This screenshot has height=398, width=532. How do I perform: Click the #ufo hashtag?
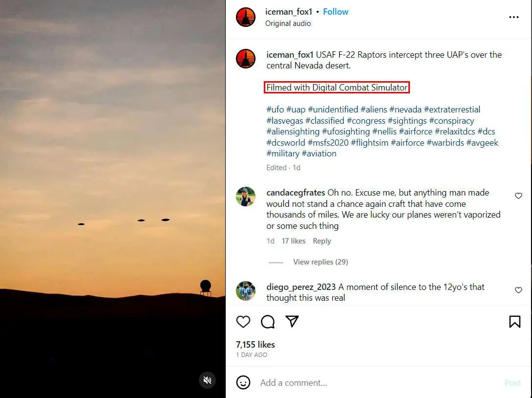point(275,110)
